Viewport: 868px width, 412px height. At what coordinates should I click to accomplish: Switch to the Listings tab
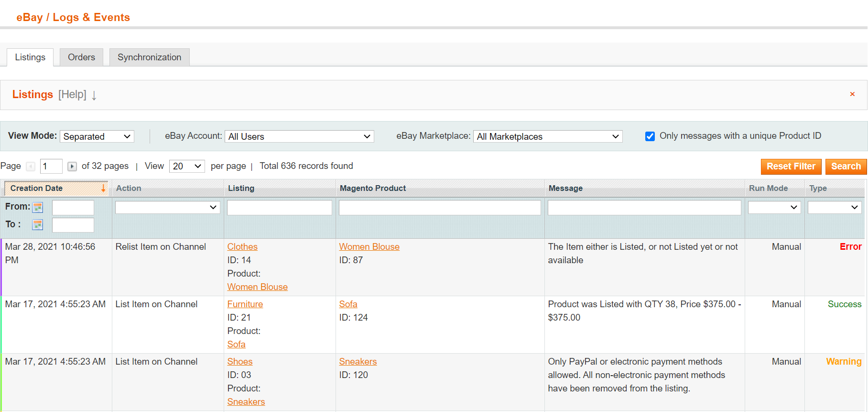[x=30, y=57]
